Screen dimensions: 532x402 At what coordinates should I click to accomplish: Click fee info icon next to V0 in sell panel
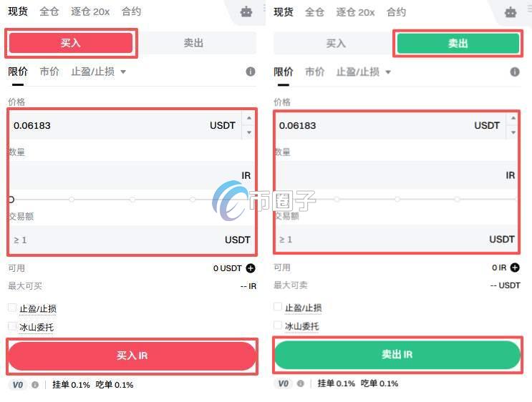(x=300, y=383)
